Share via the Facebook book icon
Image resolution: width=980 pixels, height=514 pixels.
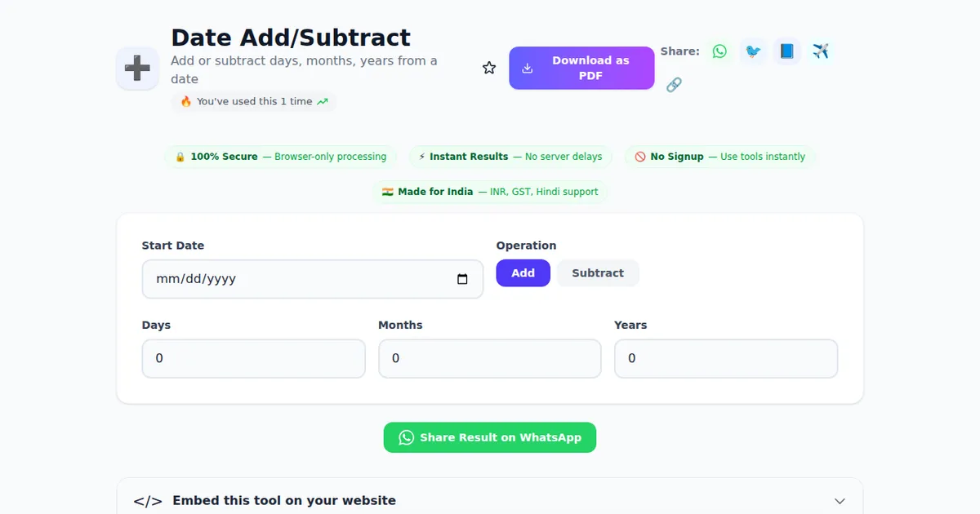pyautogui.click(x=787, y=51)
